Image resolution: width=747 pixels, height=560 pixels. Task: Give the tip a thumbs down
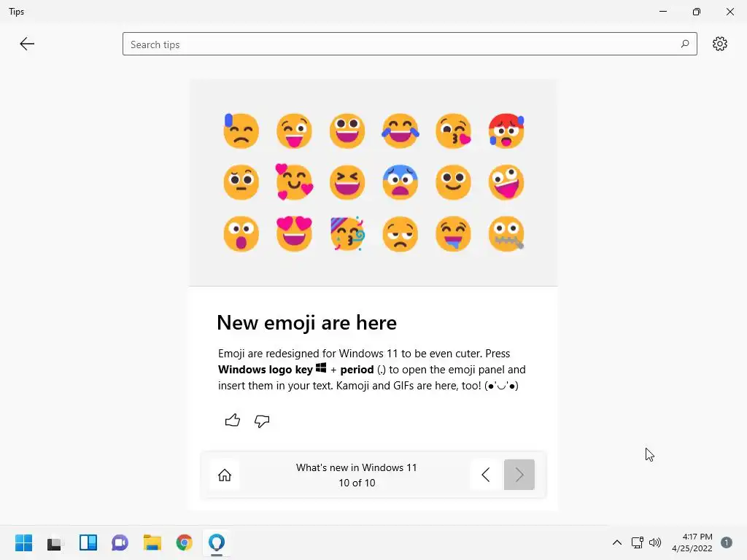262,421
